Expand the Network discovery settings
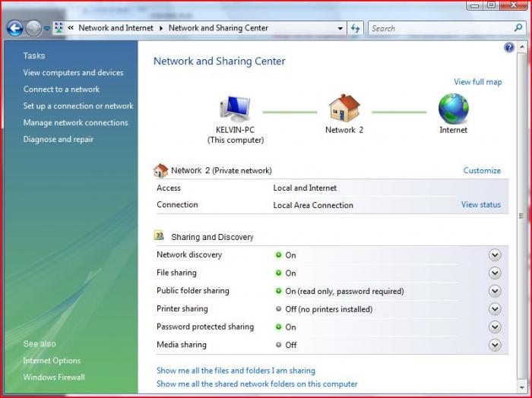The image size is (532, 398). tap(495, 255)
